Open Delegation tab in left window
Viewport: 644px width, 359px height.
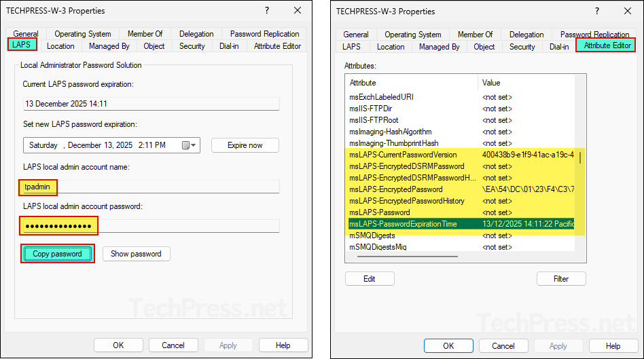click(x=196, y=34)
